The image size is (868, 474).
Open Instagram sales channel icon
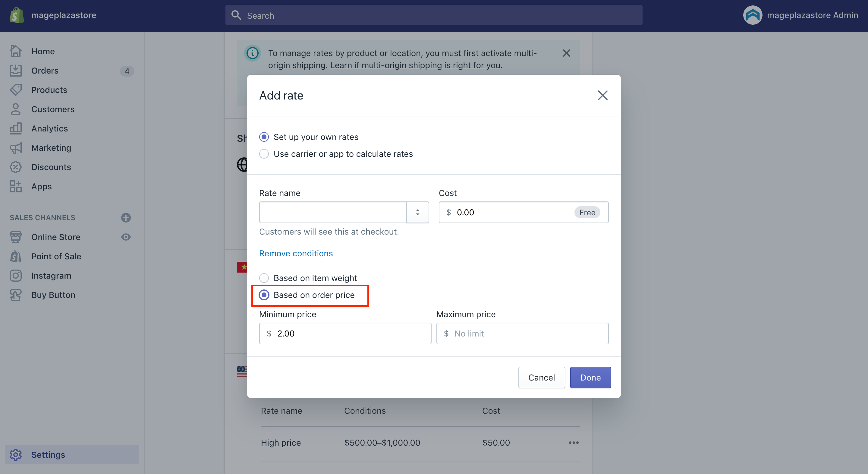coord(15,275)
